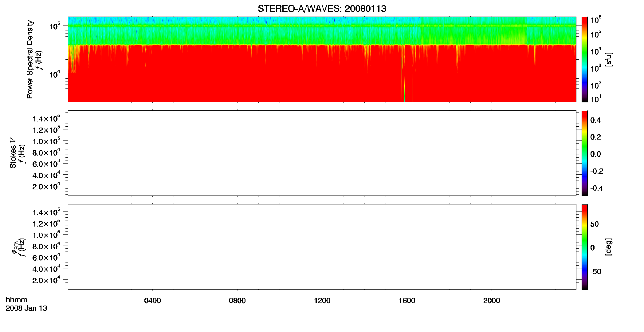The width and height of the screenshot is (644, 332).
Task: Click the empty Stokes V plot panel
Action: (x=322, y=153)
